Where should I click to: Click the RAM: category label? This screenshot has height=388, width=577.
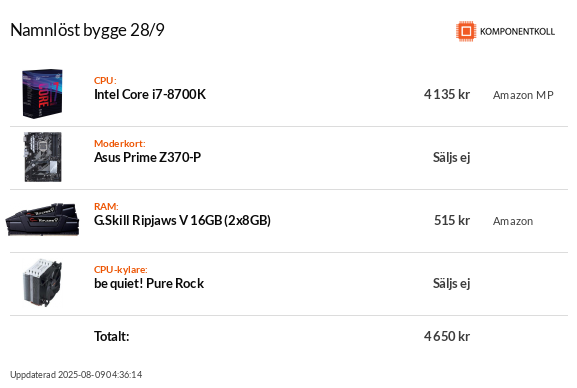pyautogui.click(x=106, y=206)
